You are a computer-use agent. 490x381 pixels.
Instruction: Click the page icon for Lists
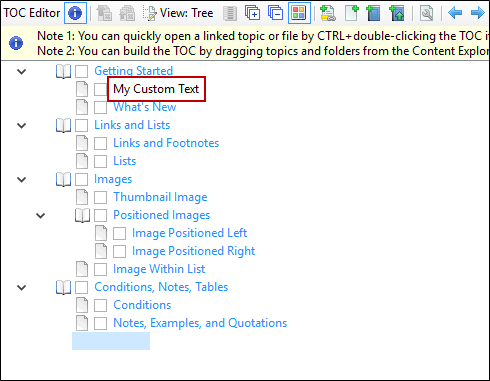click(x=82, y=161)
